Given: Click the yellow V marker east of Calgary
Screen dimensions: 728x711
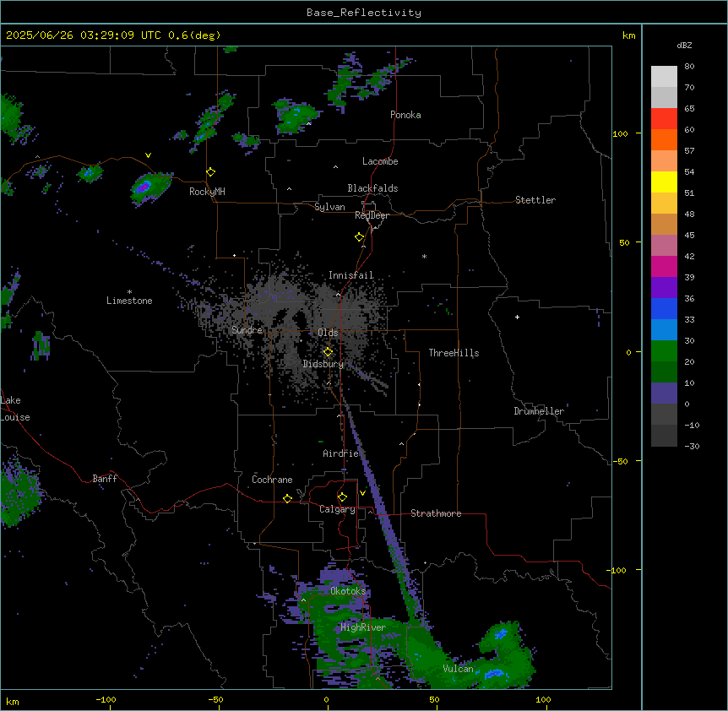Looking at the screenshot, I should click(362, 493).
